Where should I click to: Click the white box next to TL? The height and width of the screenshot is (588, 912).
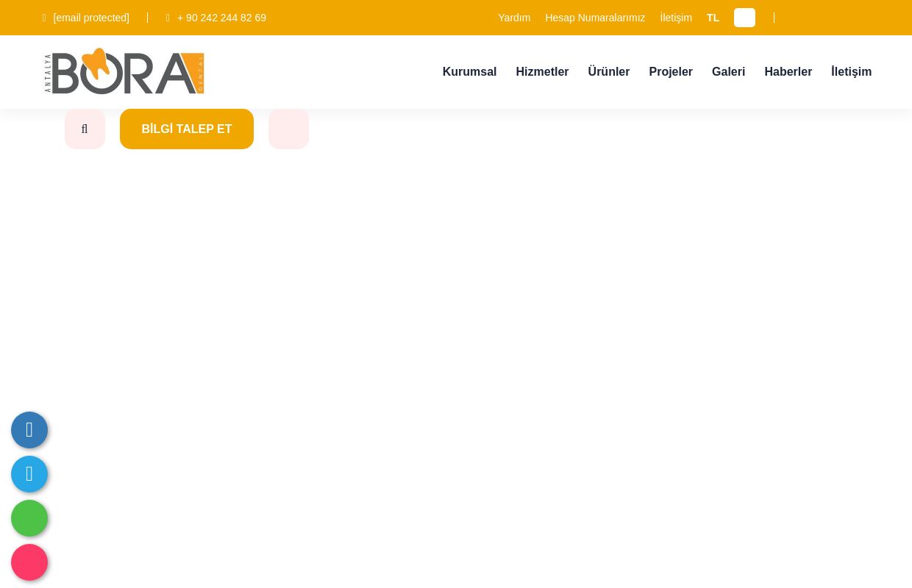click(744, 18)
